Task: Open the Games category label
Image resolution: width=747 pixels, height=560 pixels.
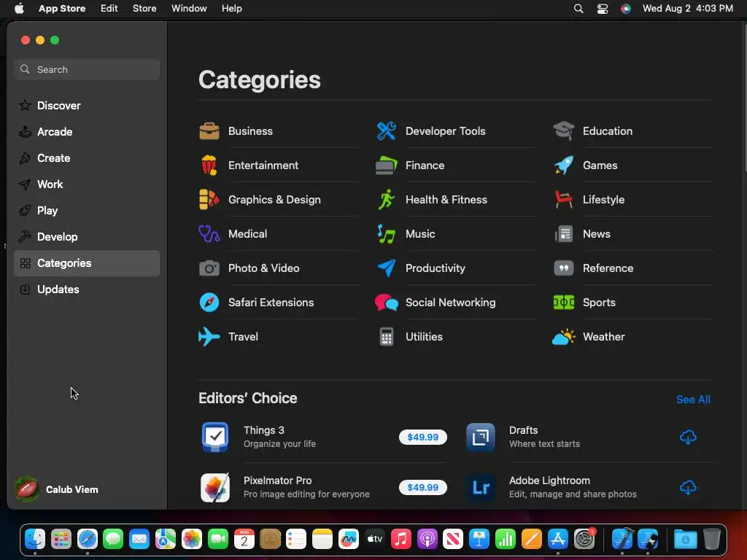Action: (600, 166)
